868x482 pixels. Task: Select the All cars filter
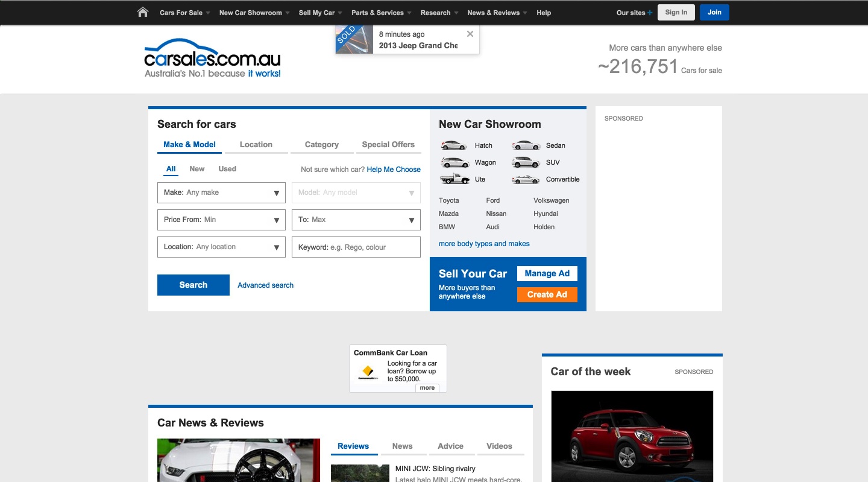click(x=171, y=169)
